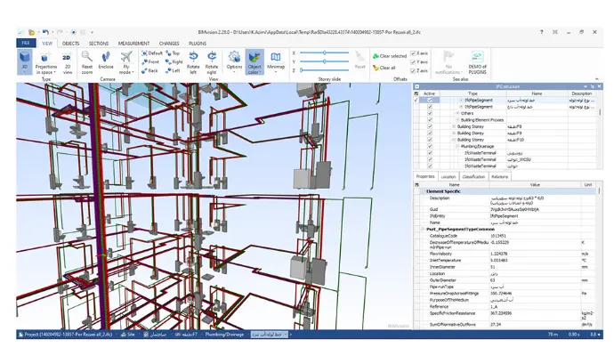This screenshot has height=364, width=614.
Task: Switch to the OBJECTS ribbon tab
Action: pos(70,44)
